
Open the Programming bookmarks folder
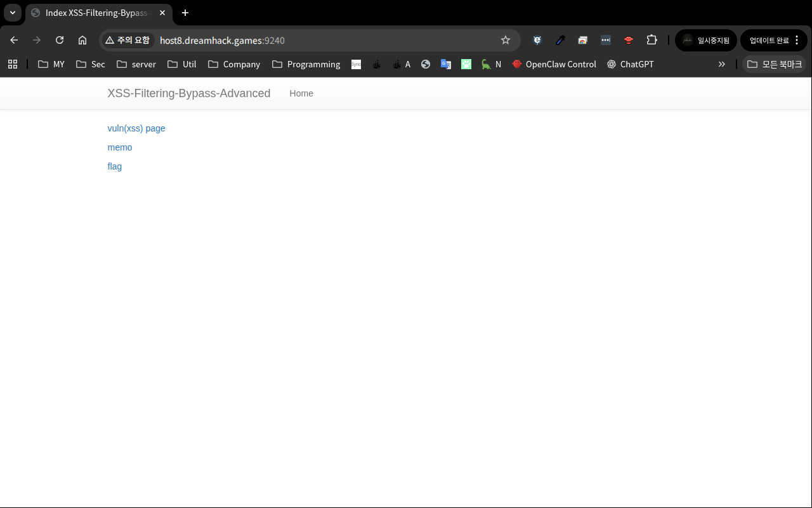(x=306, y=64)
